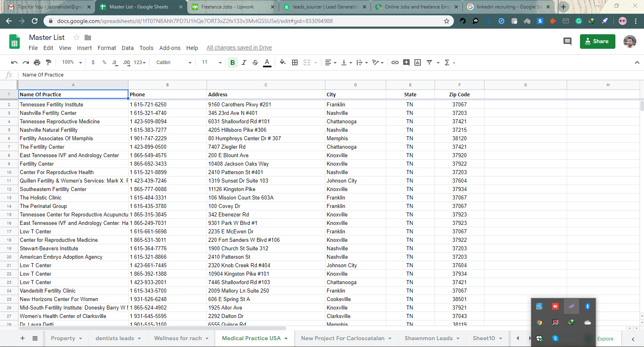This screenshot has width=644, height=347.
Task: Select the Paint format tool
Action: tap(49, 62)
